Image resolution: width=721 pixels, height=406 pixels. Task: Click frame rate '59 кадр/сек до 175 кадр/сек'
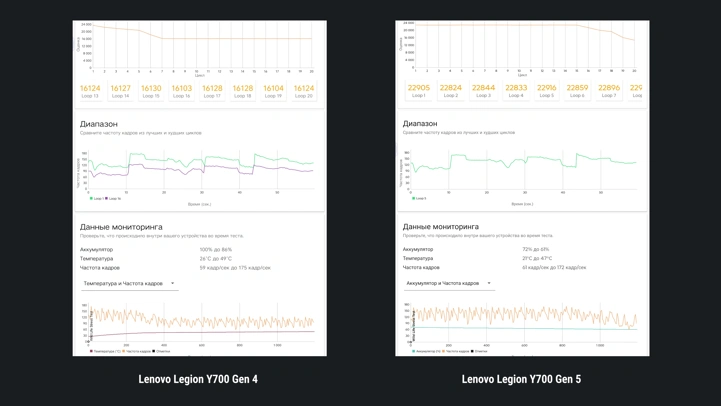pyautogui.click(x=235, y=268)
